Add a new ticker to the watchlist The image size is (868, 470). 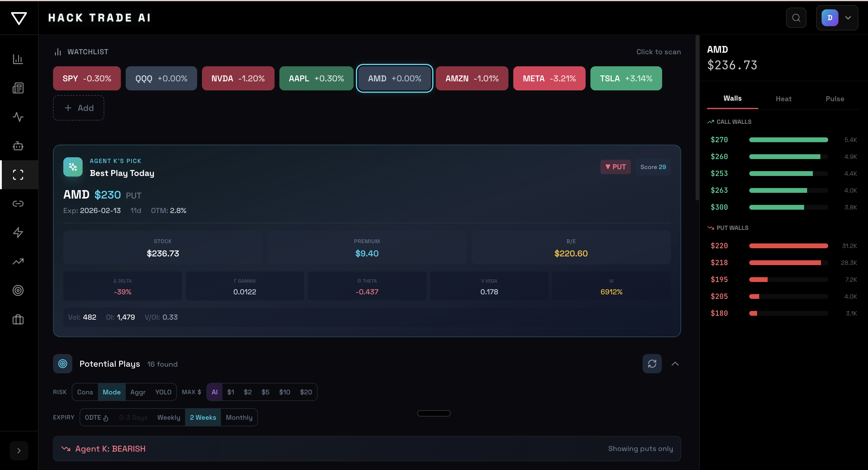pos(78,108)
